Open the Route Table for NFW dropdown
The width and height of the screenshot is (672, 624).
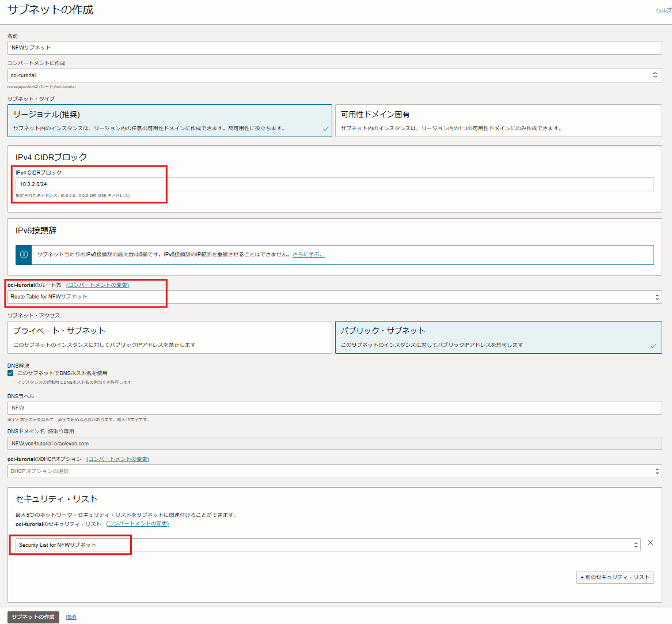coord(334,297)
